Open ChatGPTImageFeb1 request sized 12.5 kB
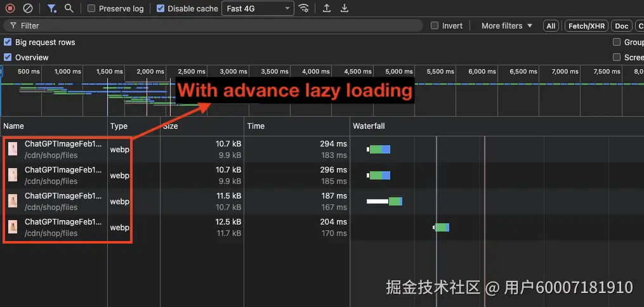Screen dimensions: 644x307 tap(63, 221)
